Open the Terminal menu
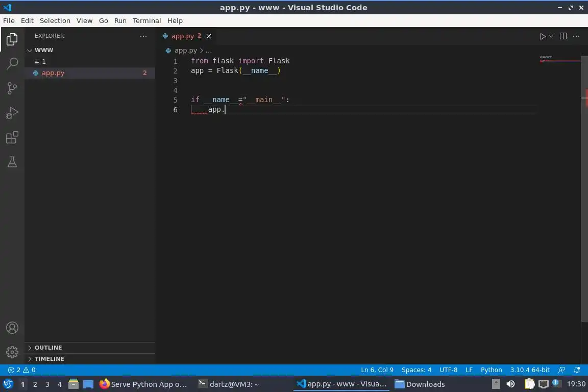This screenshot has width=588, height=392. (x=146, y=20)
